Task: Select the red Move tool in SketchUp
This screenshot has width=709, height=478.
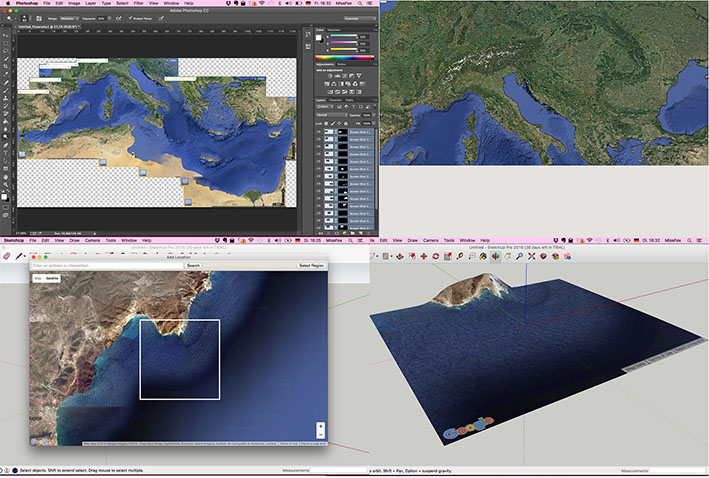Action: tap(424, 256)
